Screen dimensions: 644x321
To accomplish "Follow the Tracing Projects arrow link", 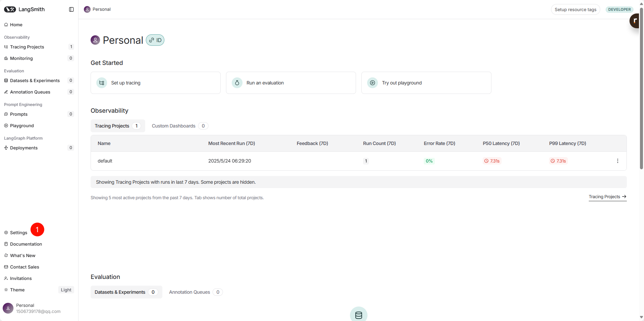I will coord(607,197).
